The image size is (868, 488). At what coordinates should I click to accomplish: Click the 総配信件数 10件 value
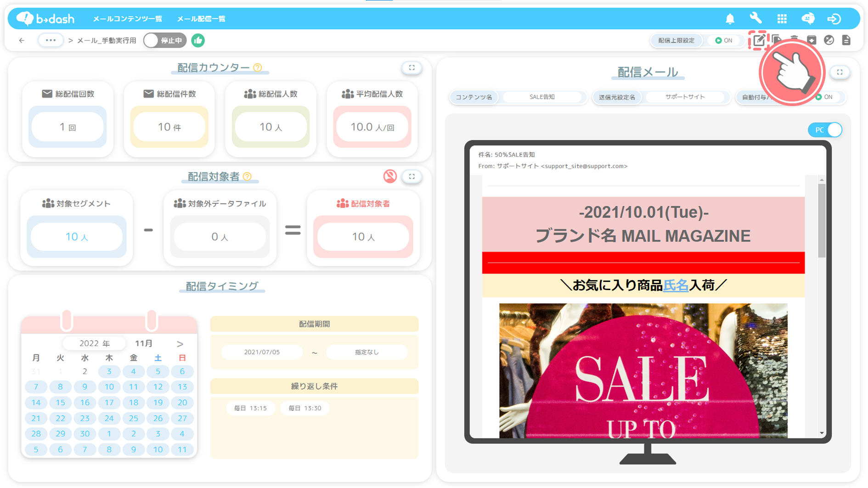pyautogui.click(x=169, y=127)
